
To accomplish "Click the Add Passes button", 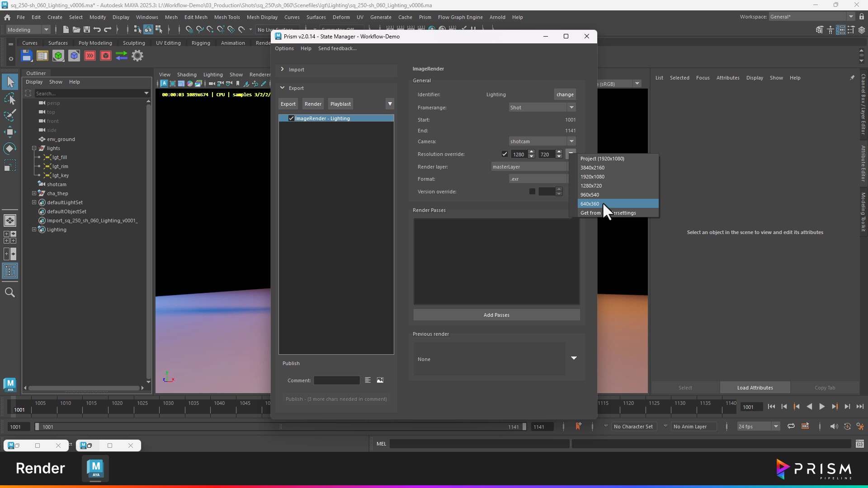I will 496,315.
